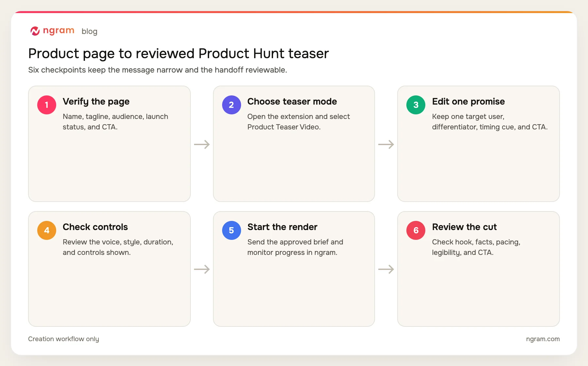Click the Send the approved brief description
Screen dimensions: 588x366
point(295,247)
